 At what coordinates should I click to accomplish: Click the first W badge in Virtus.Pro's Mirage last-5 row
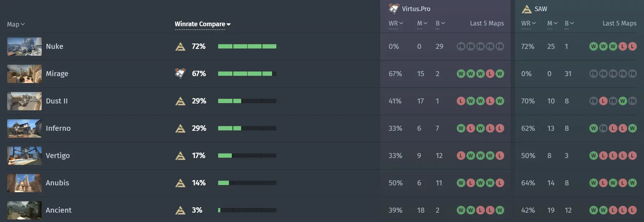[461, 74]
